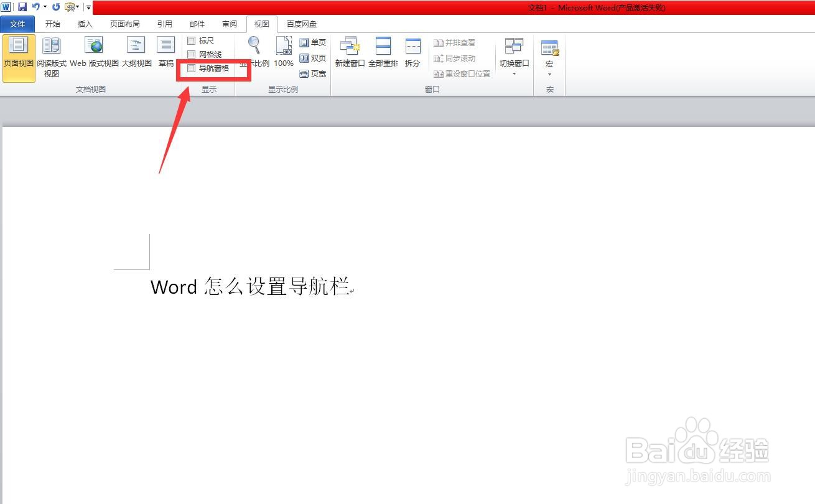The image size is (815, 504).
Task: Click 拆分 (Split) window icon
Action: point(412,52)
